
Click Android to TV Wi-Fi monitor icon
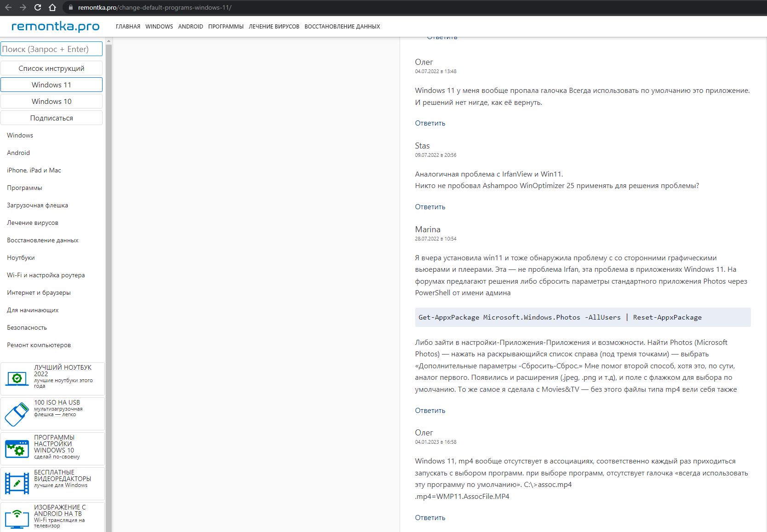17,519
